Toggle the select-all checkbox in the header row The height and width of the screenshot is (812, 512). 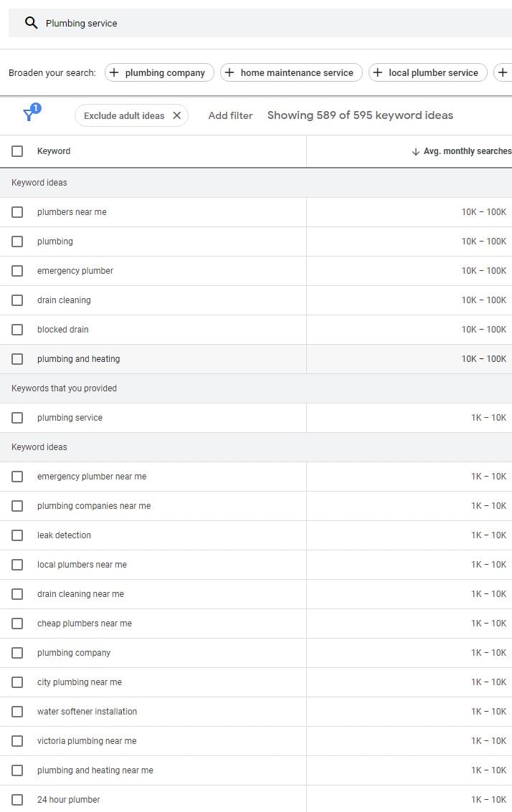pos(18,151)
